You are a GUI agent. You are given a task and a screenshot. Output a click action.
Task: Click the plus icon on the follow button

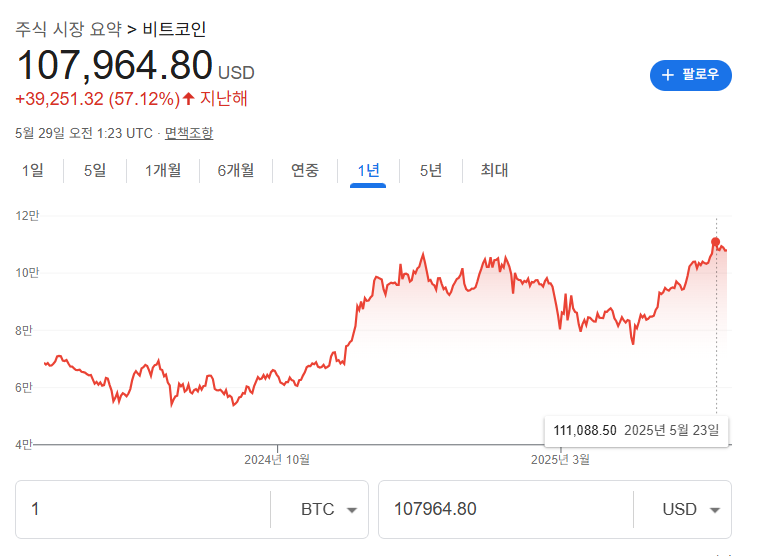668,75
